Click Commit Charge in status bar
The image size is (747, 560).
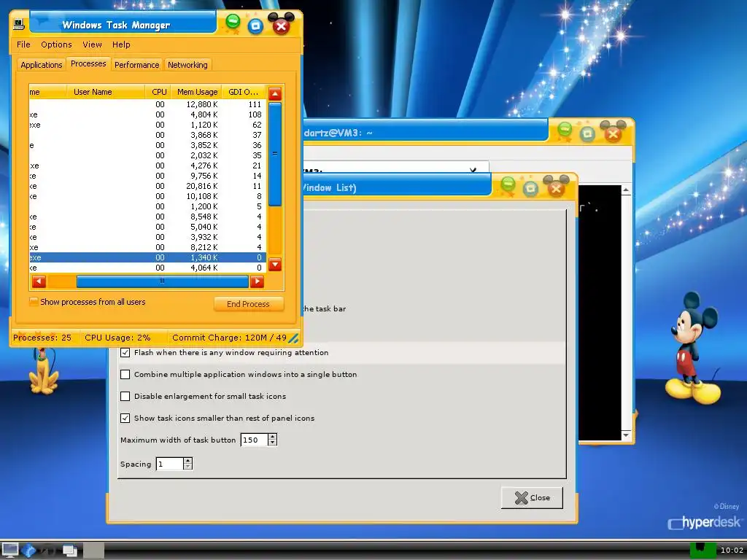click(x=228, y=338)
